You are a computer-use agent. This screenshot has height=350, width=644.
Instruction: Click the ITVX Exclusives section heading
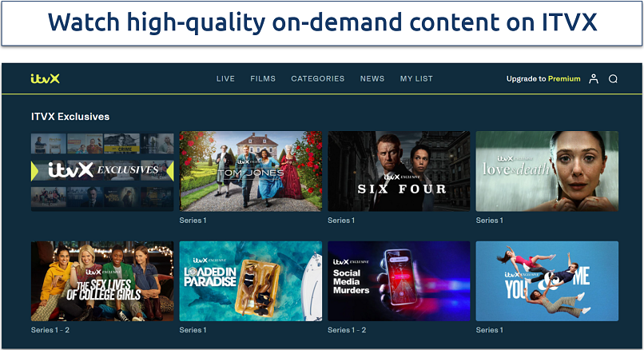pos(70,117)
